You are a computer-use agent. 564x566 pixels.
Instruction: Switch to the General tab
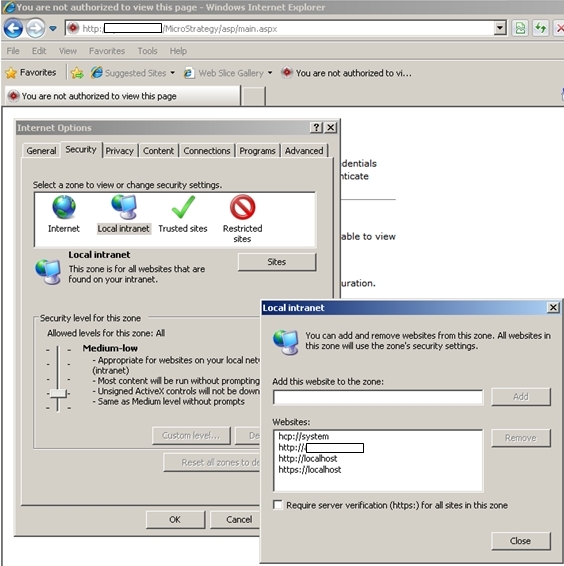click(x=41, y=151)
